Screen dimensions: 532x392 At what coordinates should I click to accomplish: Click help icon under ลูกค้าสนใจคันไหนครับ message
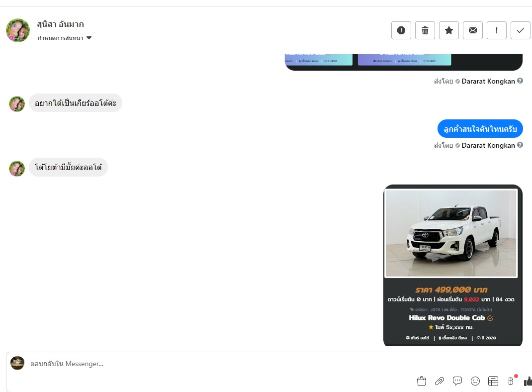(x=520, y=145)
